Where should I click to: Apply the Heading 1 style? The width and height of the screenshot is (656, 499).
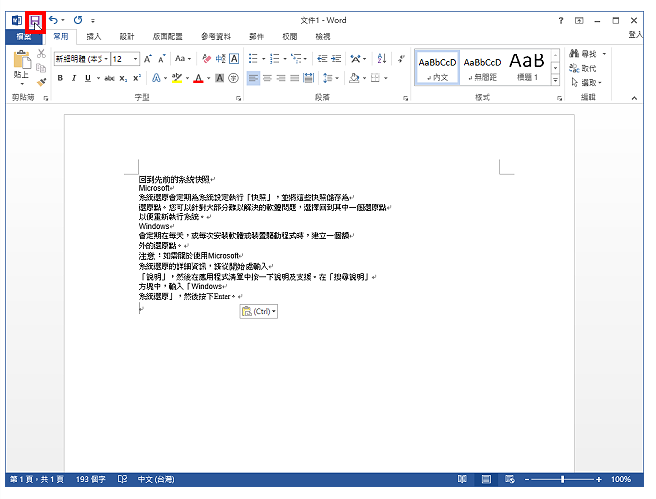point(527,67)
